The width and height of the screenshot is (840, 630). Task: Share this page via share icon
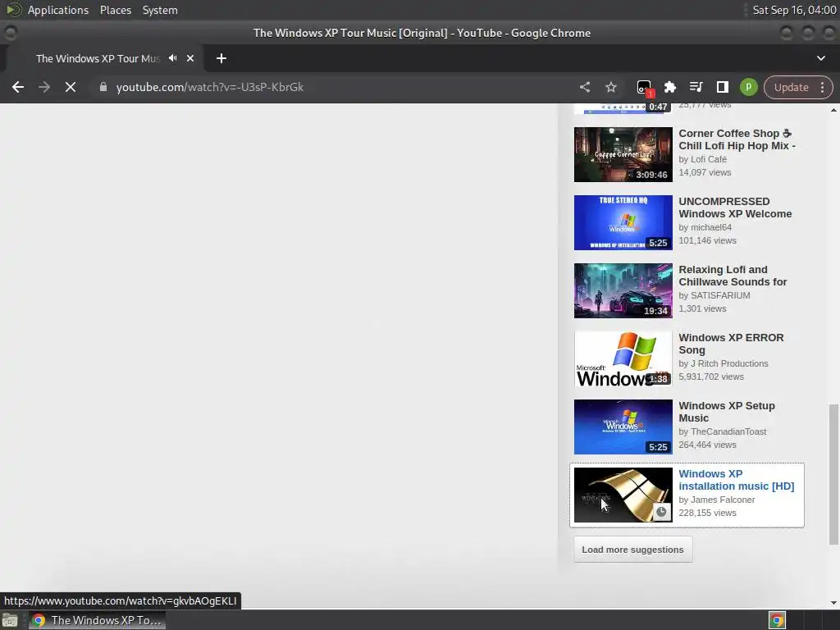585,87
